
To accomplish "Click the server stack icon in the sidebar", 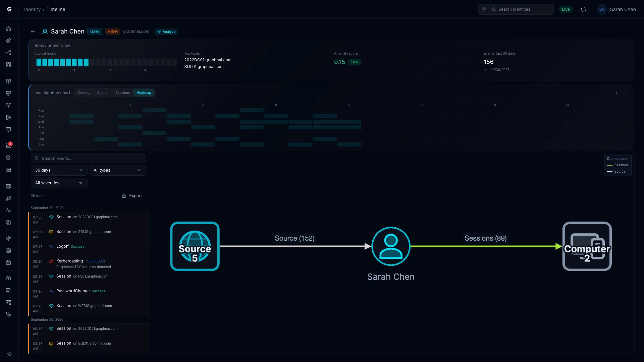I will coord(8,186).
